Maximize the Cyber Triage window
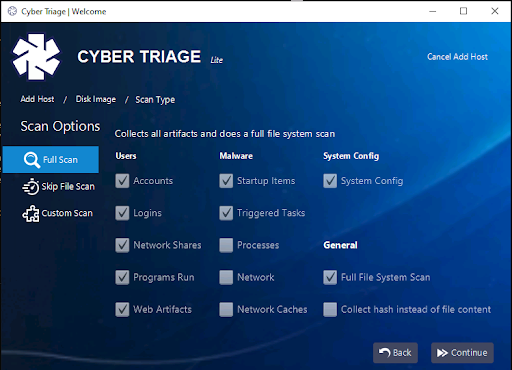Viewport: 512px width, 370px height. [463, 11]
